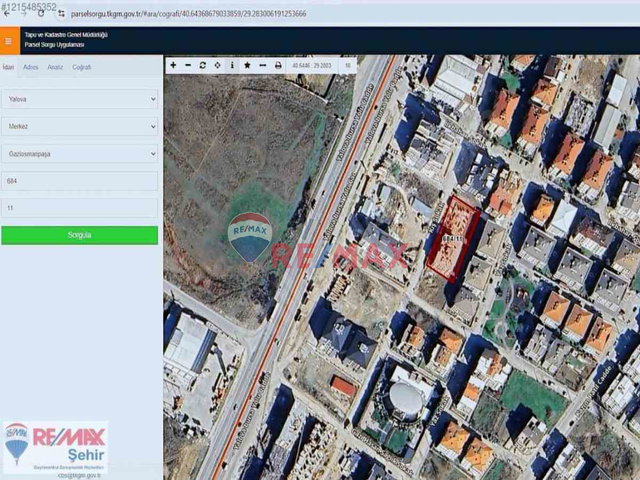Viewport: 640px width, 480px height.
Task: Switch to the Coğrafi tab
Action: [82, 67]
